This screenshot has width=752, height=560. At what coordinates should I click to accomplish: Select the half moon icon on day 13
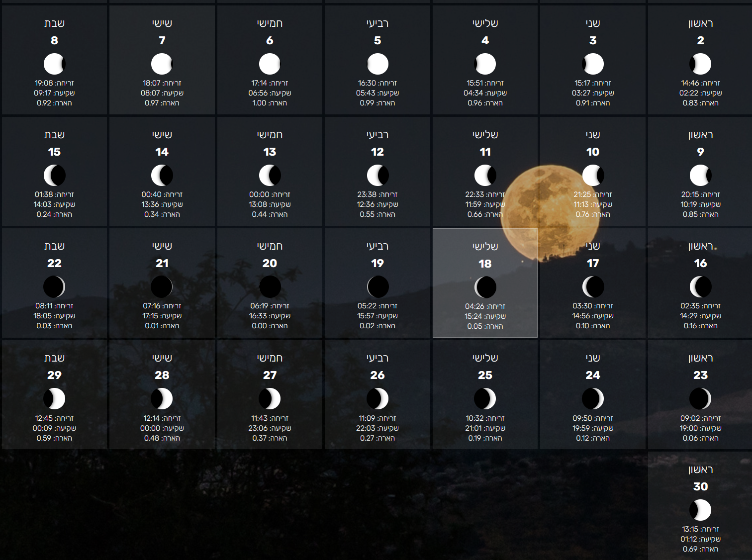coord(270,176)
